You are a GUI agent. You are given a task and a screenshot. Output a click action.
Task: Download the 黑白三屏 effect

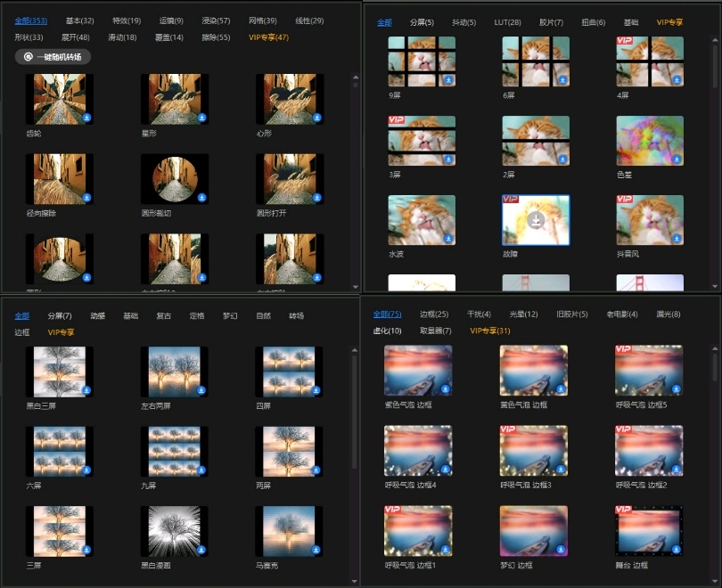87,390
